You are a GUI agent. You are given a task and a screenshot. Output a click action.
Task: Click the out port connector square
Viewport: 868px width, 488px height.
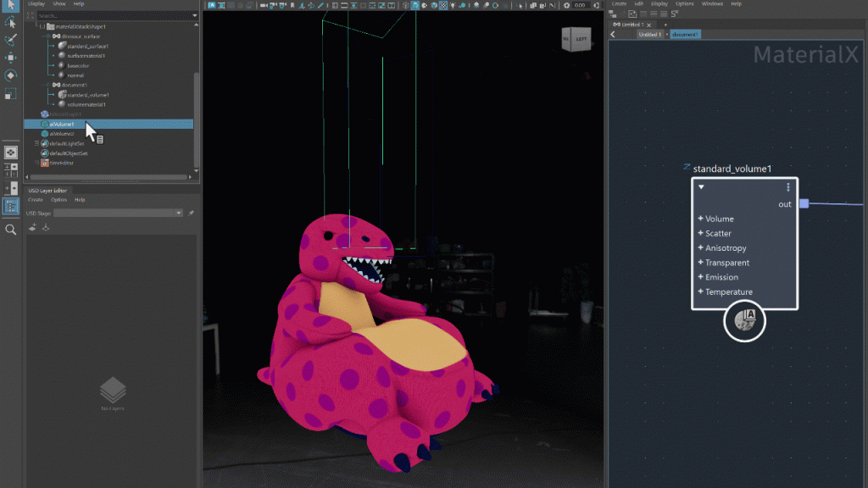point(804,203)
